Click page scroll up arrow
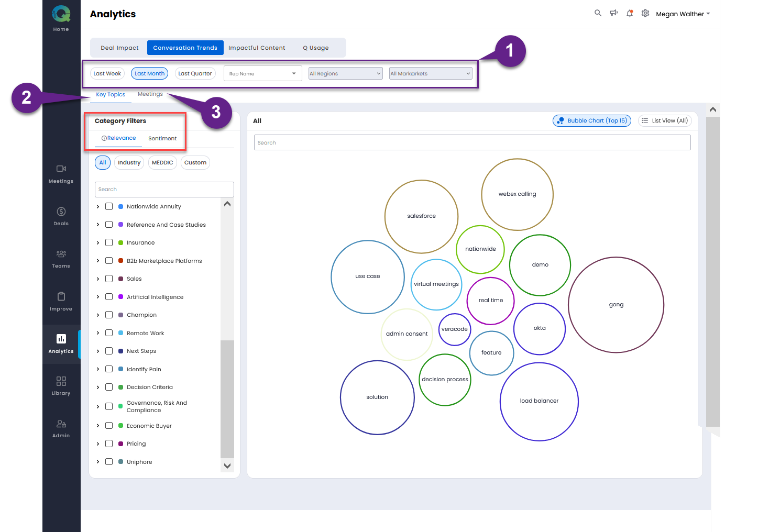 coord(712,109)
